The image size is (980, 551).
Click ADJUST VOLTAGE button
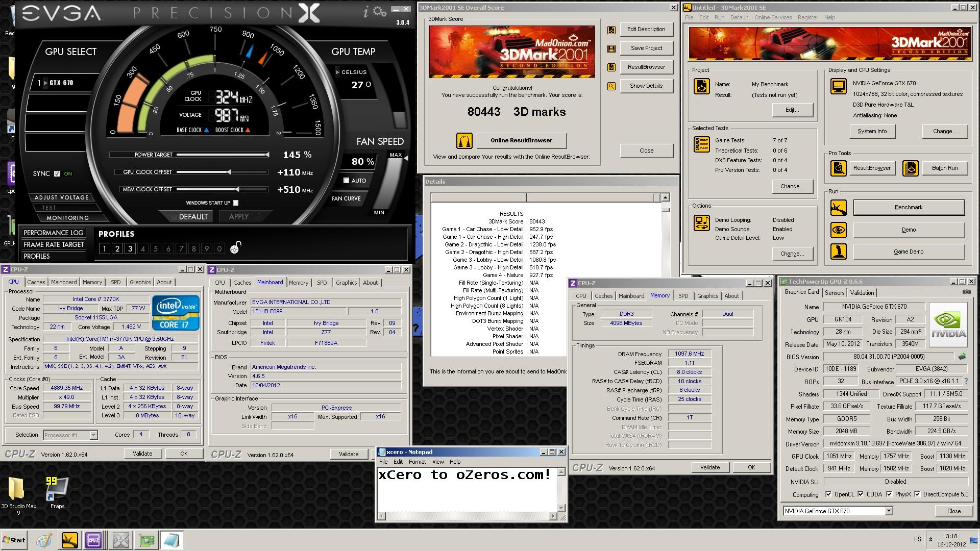[x=61, y=197]
